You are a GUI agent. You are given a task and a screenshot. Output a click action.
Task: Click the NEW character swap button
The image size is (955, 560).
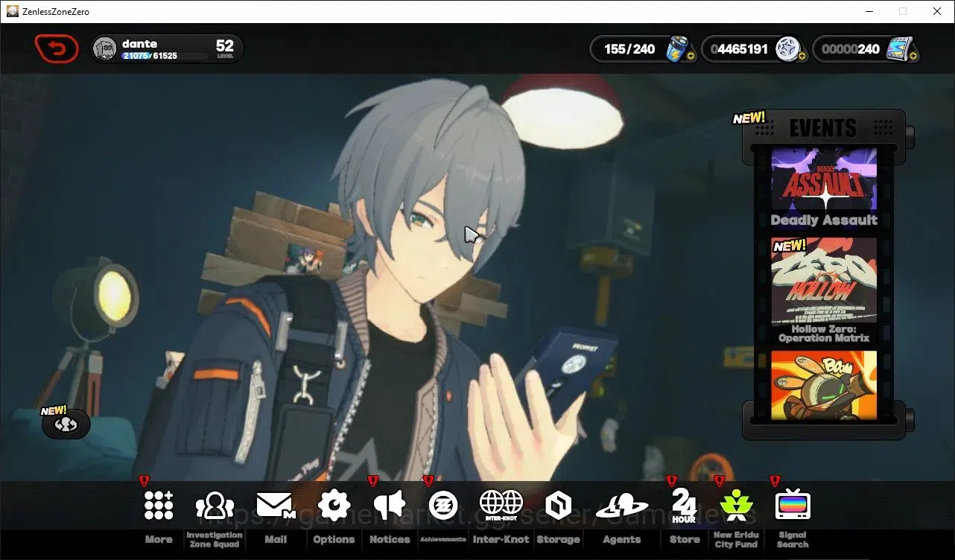click(x=66, y=424)
